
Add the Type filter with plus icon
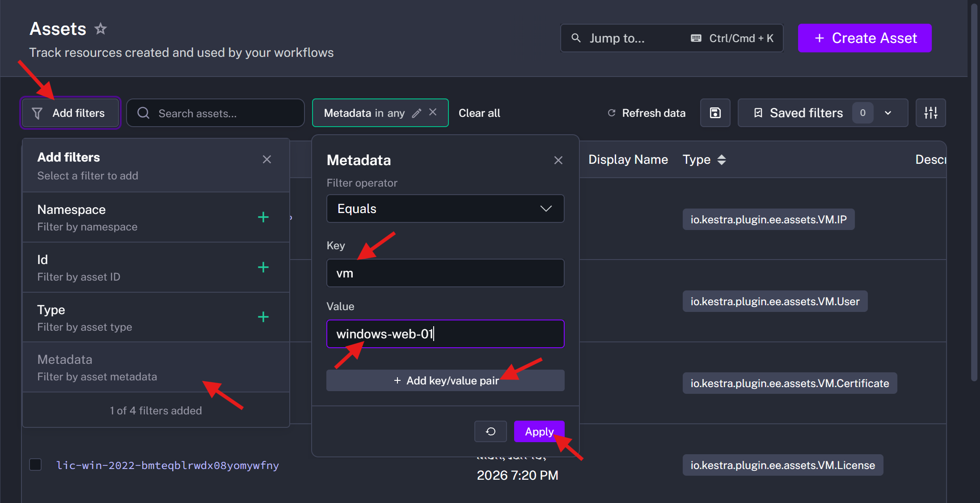pyautogui.click(x=264, y=317)
